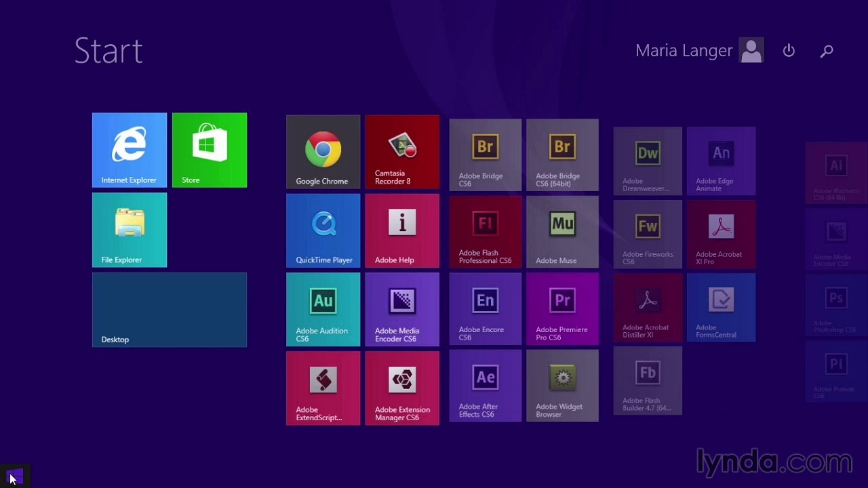Image resolution: width=868 pixels, height=488 pixels.
Task: Open Adobe Acrobat Distiller XI tile
Action: [x=648, y=308]
